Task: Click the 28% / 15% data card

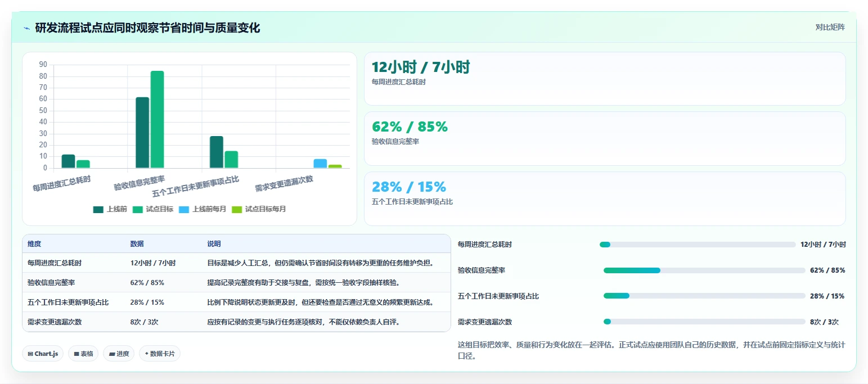Action: 605,198
